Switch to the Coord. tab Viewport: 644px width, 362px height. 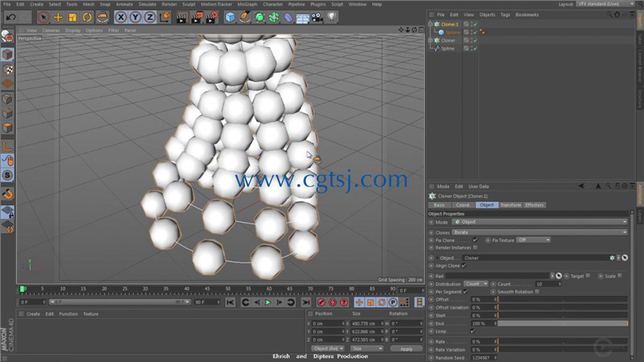click(x=463, y=205)
